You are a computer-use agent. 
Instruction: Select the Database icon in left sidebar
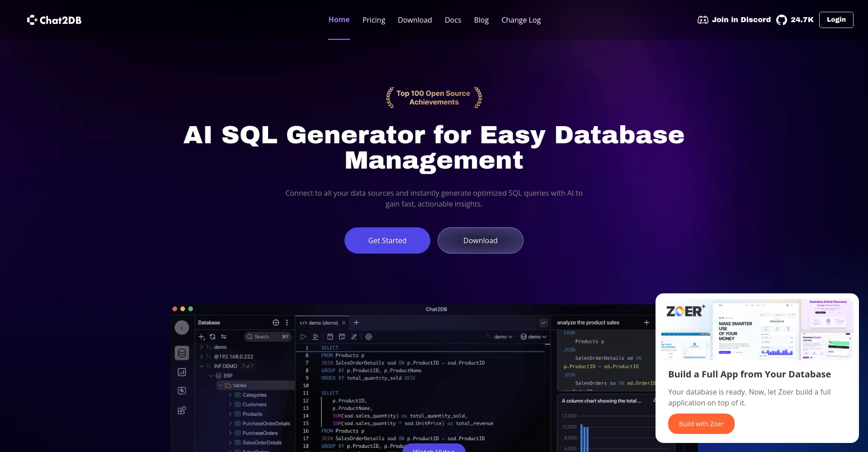tap(182, 353)
